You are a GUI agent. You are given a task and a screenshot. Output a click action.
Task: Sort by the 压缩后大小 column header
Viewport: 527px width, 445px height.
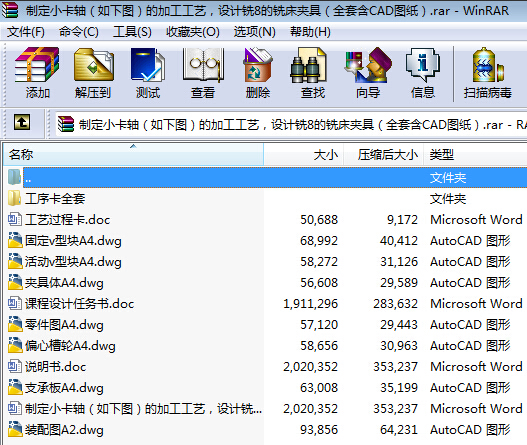click(383, 155)
